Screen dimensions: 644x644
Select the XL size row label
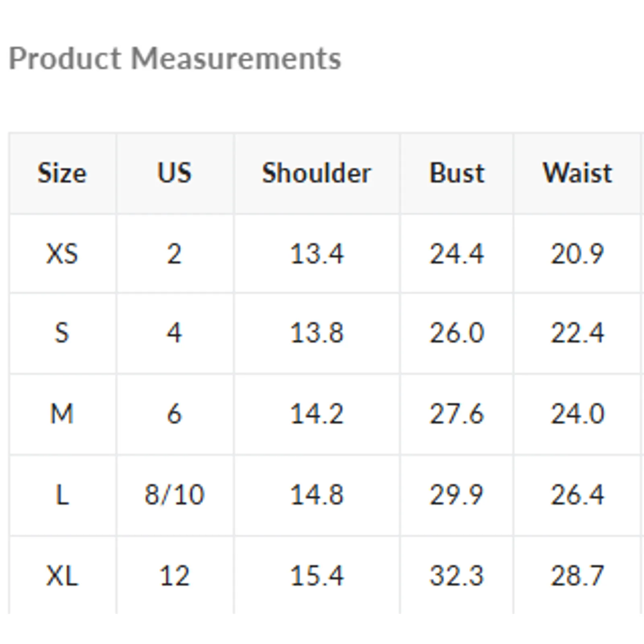(x=62, y=576)
